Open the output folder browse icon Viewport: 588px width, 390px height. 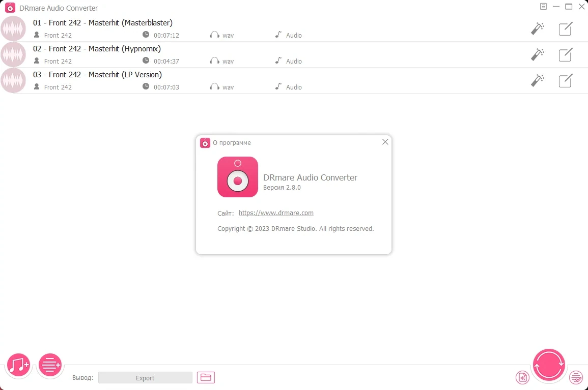(206, 377)
